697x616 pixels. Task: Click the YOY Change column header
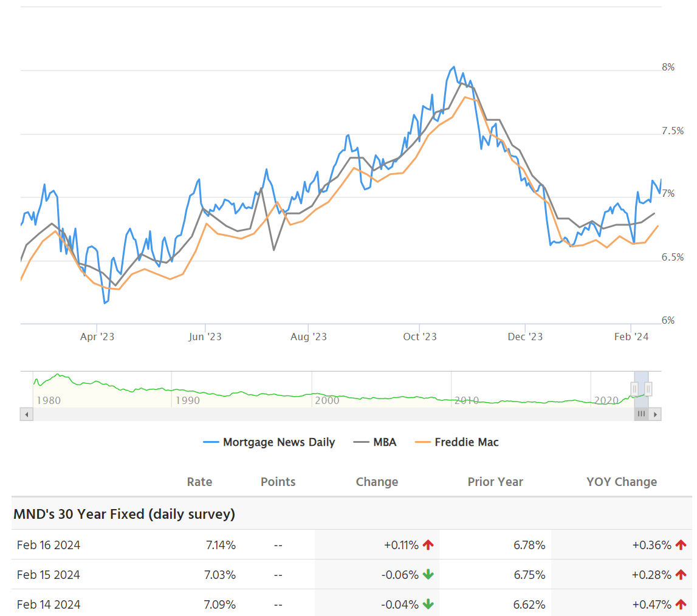click(x=622, y=482)
